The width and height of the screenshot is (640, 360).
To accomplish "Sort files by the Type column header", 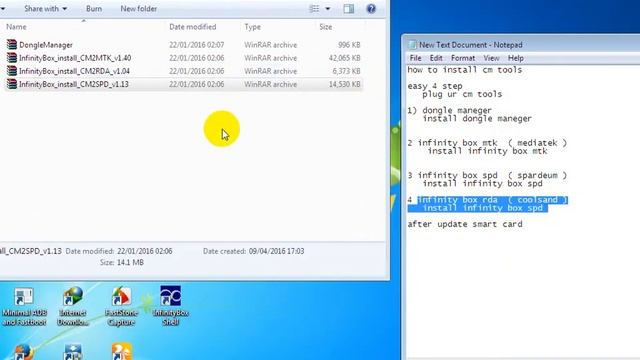I will click(x=252, y=27).
